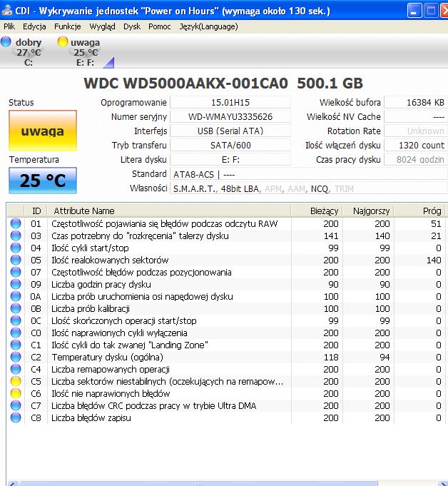Open the Język(Language) menu
The image size is (448, 486).
[x=209, y=26]
